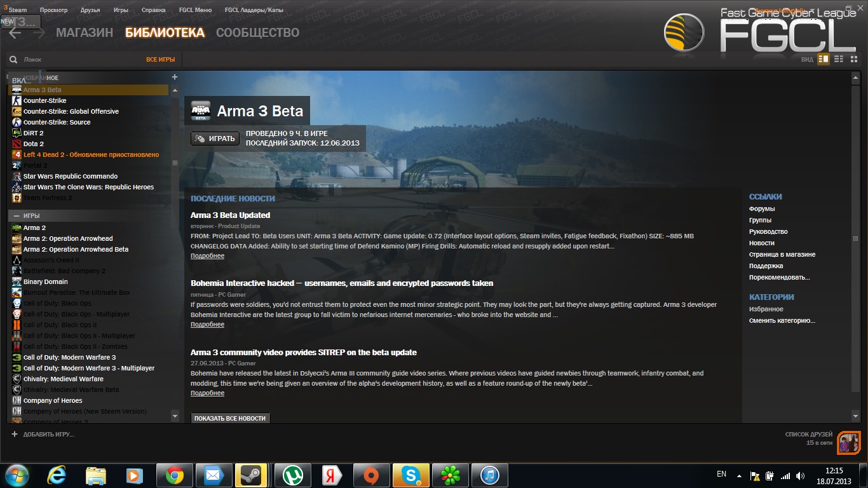Click the Star Wars Republic Commando icon
The image size is (868, 488).
coord(17,176)
